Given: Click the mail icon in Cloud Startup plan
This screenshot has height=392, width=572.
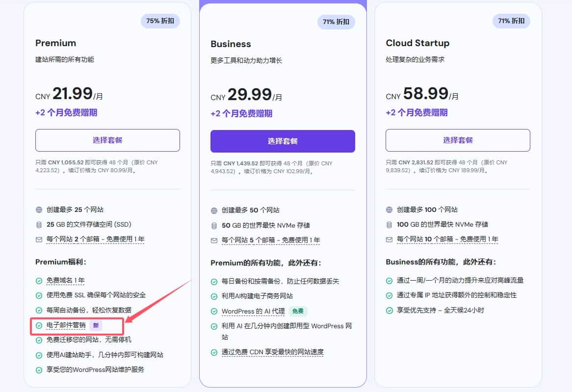Looking at the screenshot, I should (x=389, y=239).
